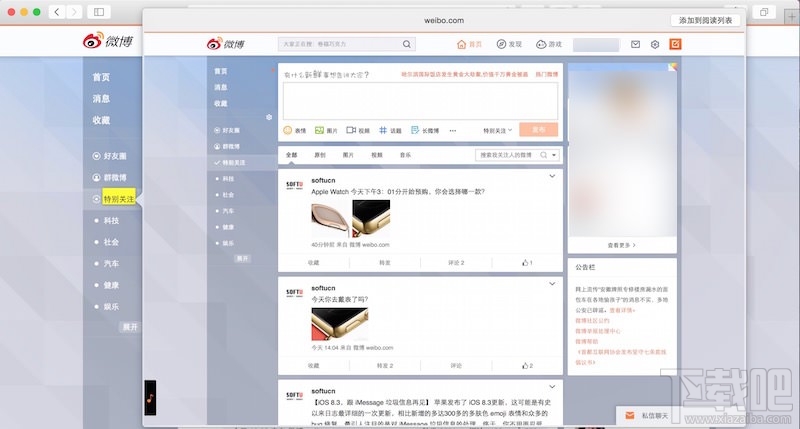
Task: Click the 添加到阅读列表 button
Action: [x=705, y=20]
